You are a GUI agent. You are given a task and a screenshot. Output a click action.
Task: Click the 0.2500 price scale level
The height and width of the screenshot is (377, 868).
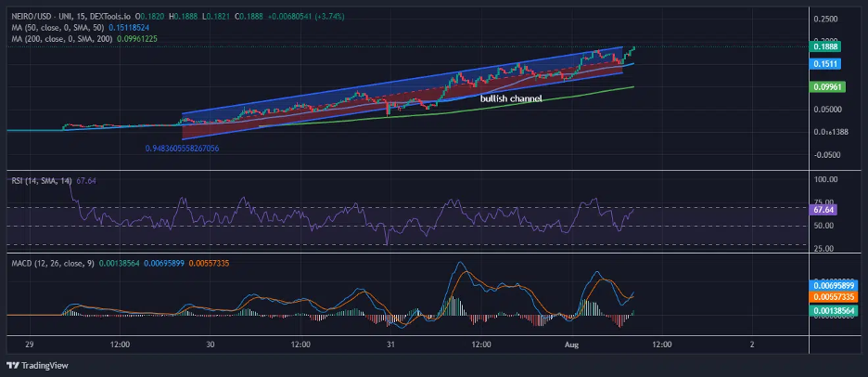(x=825, y=19)
